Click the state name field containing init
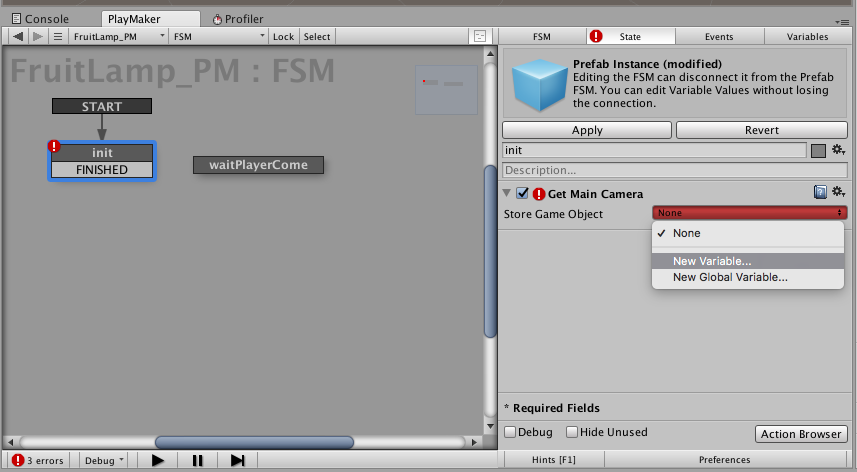The image size is (857, 472). (x=654, y=150)
